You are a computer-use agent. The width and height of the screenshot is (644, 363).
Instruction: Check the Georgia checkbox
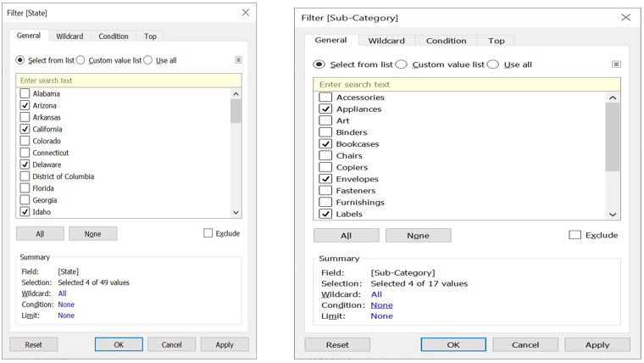pyautogui.click(x=25, y=200)
